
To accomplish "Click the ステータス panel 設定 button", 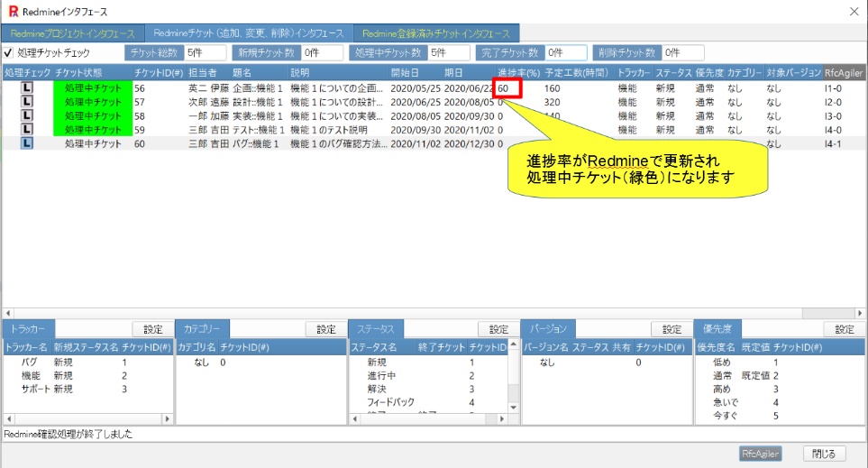I will coord(498,329).
